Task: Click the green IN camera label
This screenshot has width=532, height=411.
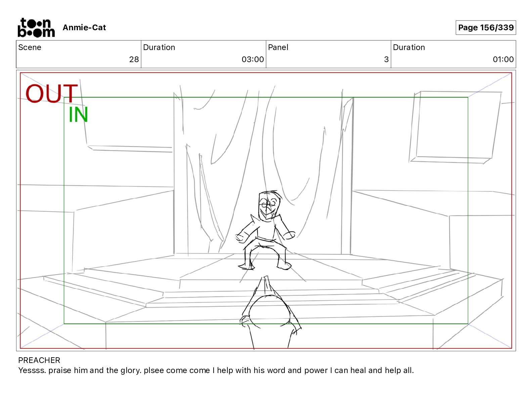Action: click(x=78, y=115)
